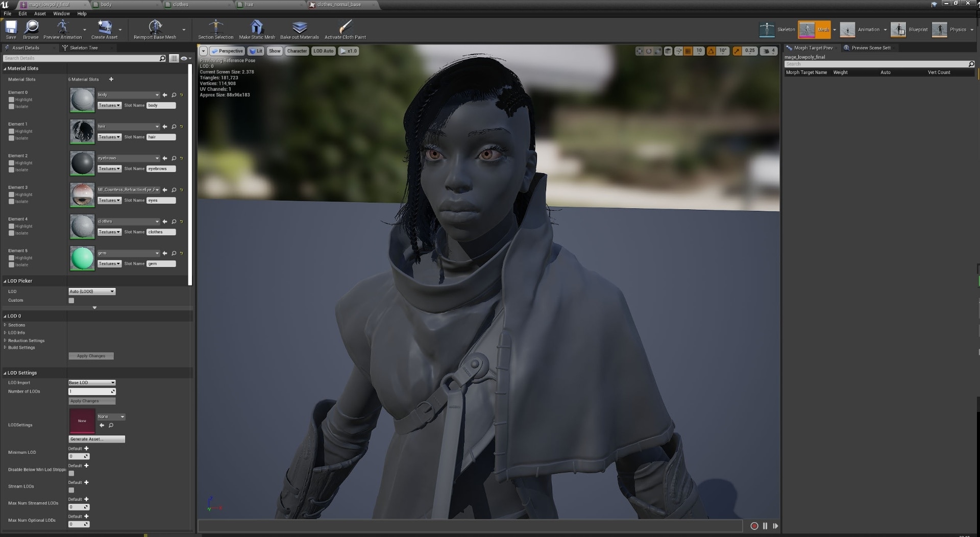Image resolution: width=980 pixels, height=537 pixels.
Task: Open the LOD Import Base LOD dropdown
Action: [92, 382]
